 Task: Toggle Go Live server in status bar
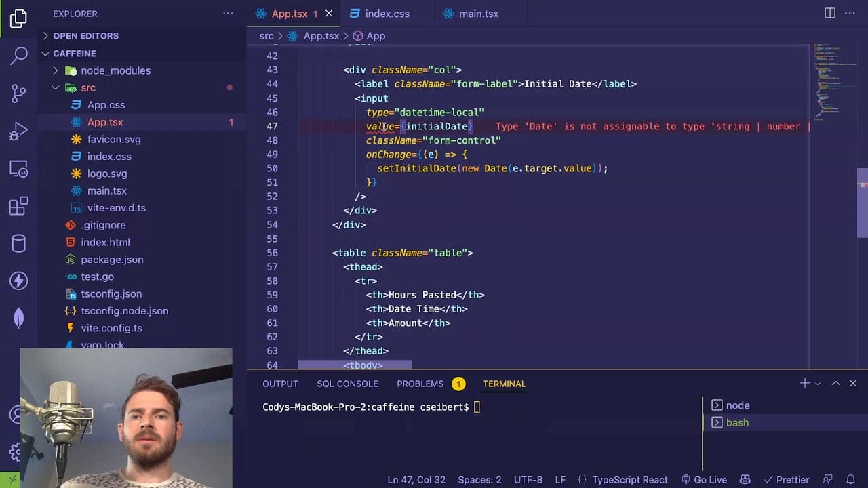click(x=704, y=479)
